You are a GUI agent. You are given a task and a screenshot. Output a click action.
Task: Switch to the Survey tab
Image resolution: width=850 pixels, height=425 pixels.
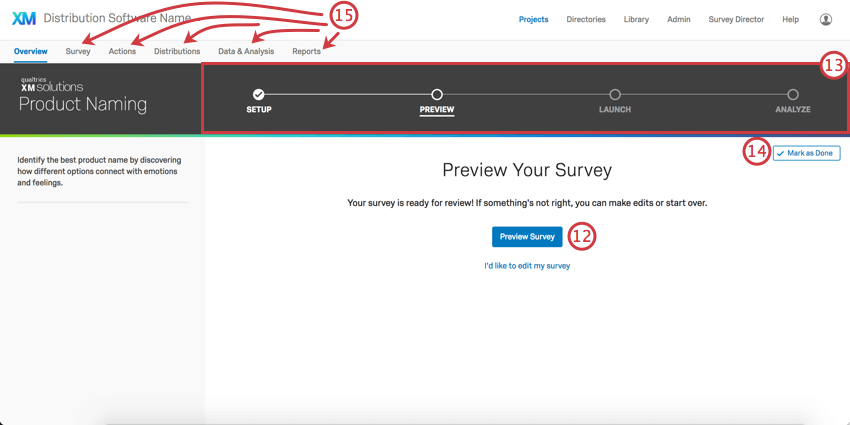[x=78, y=51]
